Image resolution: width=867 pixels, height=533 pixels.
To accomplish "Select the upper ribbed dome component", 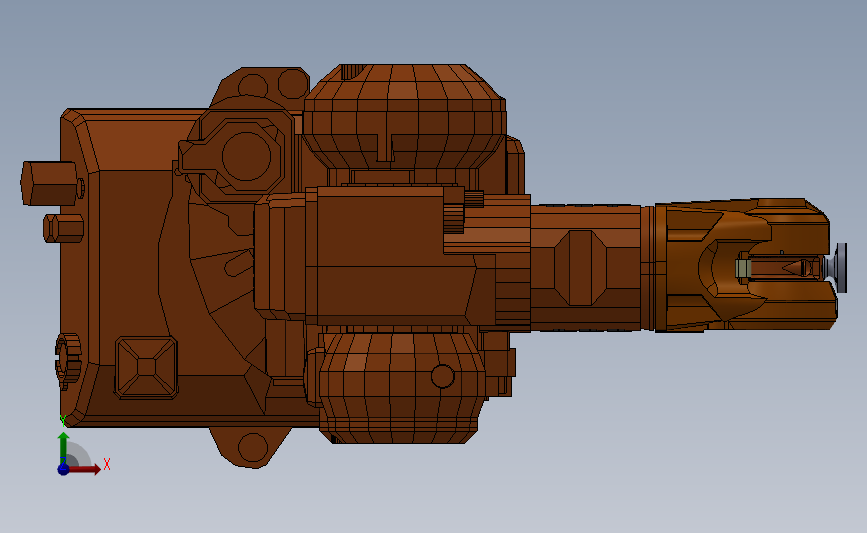I will (x=404, y=117).
